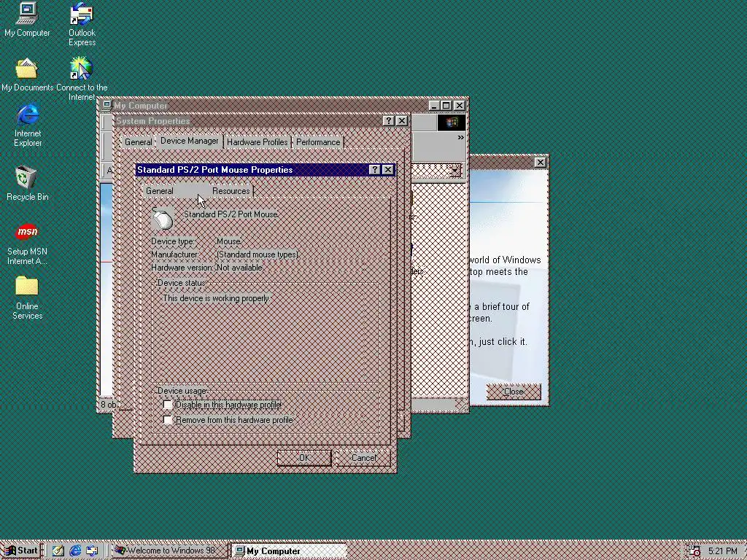Viewport: 747px width, 560px height.
Task: Select the Device Manager tab
Action: pos(190,141)
